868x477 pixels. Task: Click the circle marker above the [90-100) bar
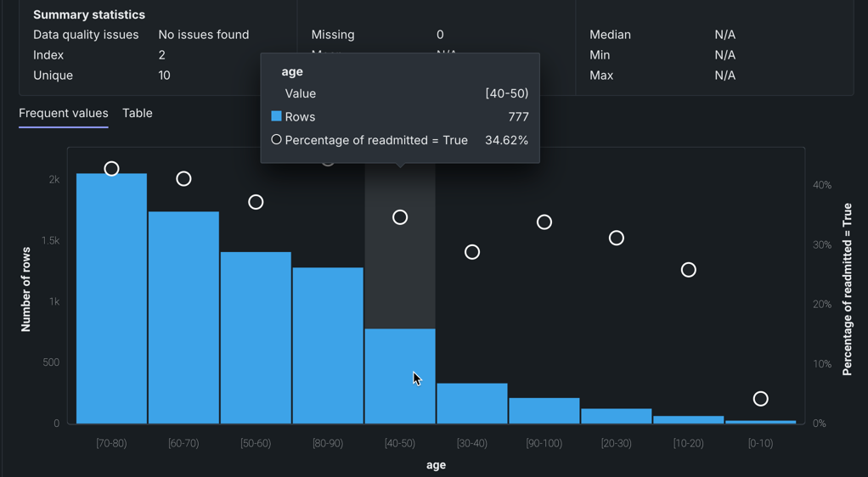pyautogui.click(x=544, y=222)
